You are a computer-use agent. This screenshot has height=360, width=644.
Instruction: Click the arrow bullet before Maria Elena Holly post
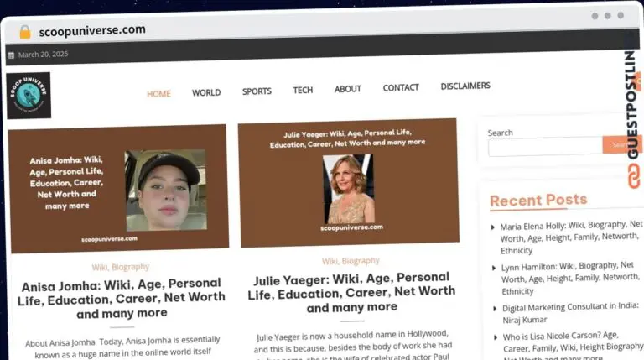click(493, 227)
